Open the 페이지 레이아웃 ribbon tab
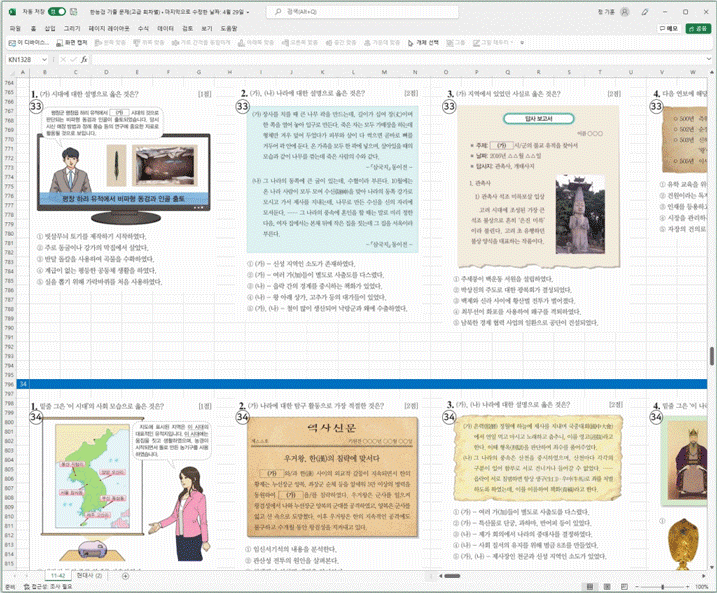The height and width of the screenshot is (593, 717). pos(109,28)
